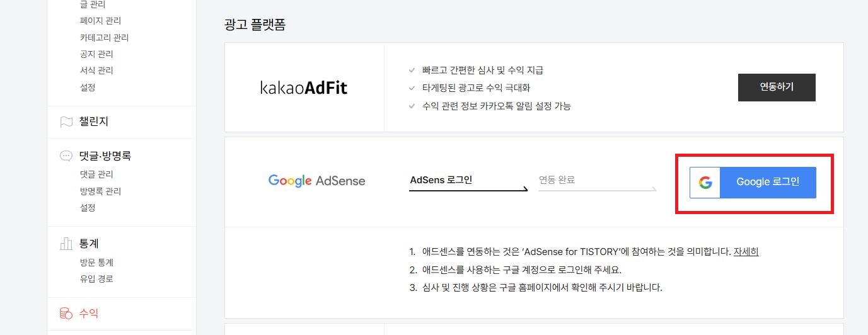Click the Google 로그인 button
Image resolution: width=868 pixels, height=335 pixels.
point(753,183)
